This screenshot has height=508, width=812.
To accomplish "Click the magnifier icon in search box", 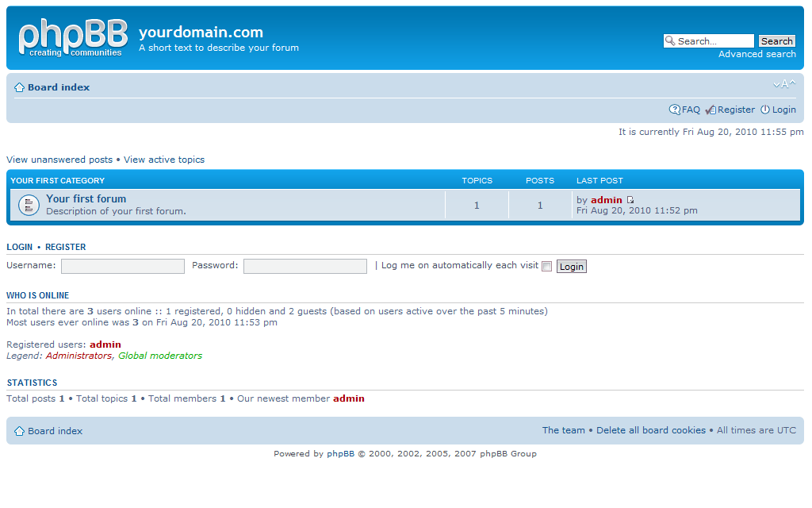I will click(670, 41).
